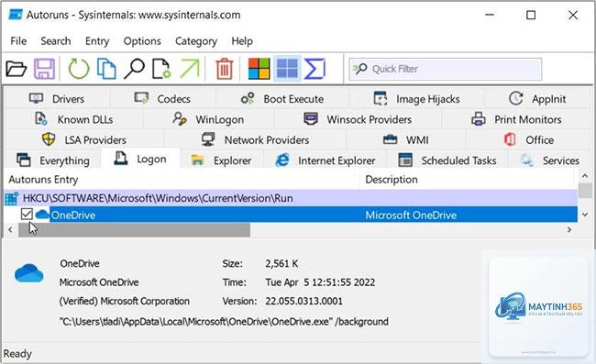
Task: Open the Entry menu
Action: (97, 41)
